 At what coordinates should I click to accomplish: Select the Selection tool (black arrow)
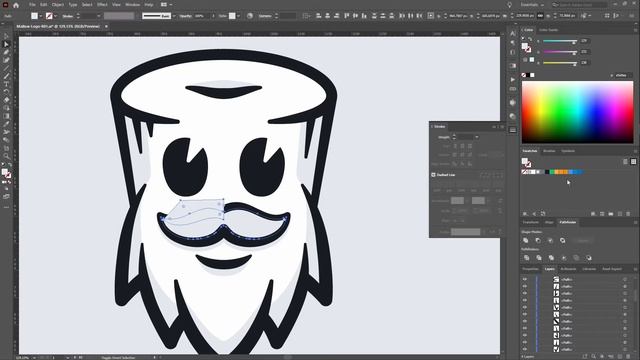6,36
